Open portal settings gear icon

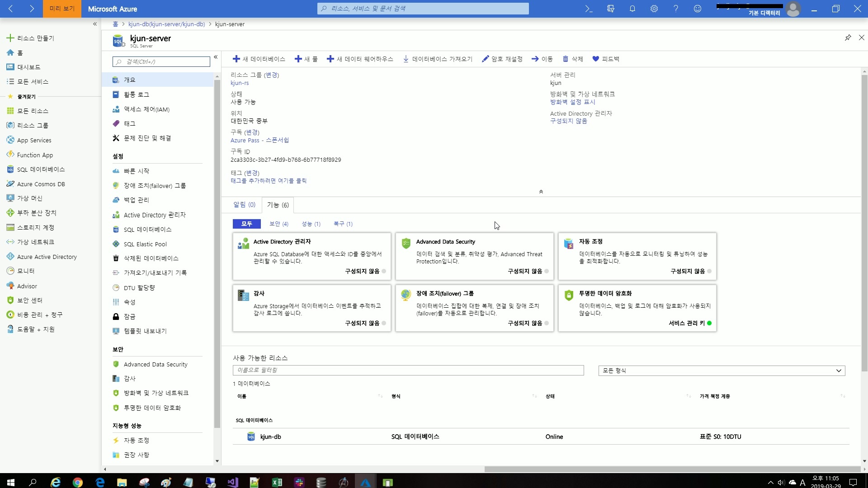pyautogui.click(x=654, y=9)
